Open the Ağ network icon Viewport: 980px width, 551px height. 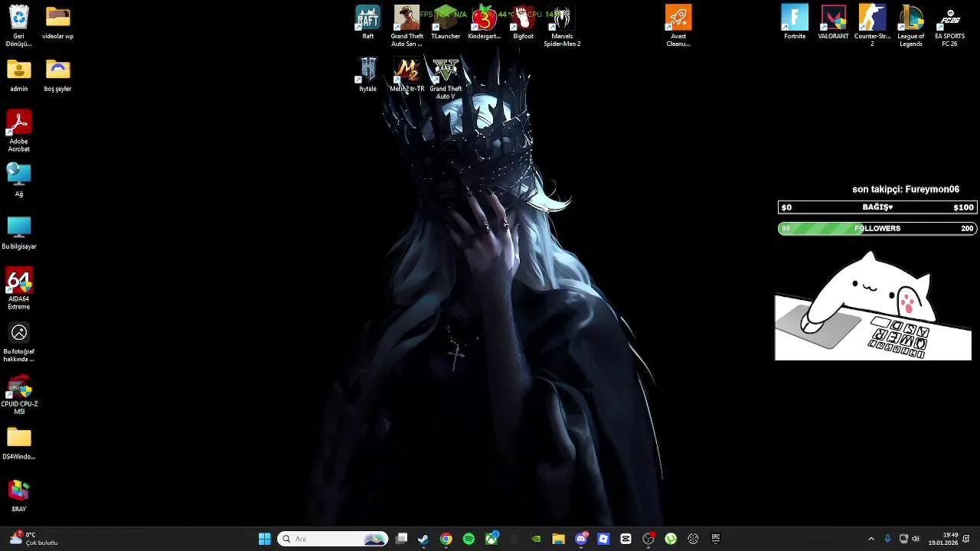tap(18, 181)
